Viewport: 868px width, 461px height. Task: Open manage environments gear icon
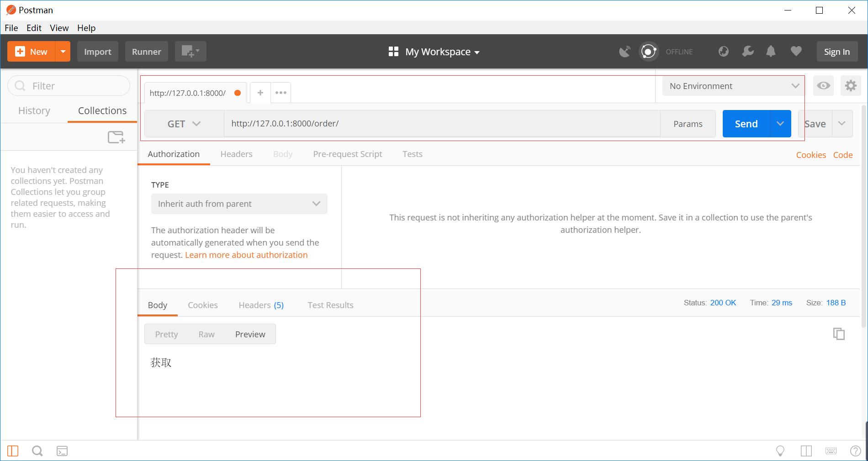pos(851,86)
